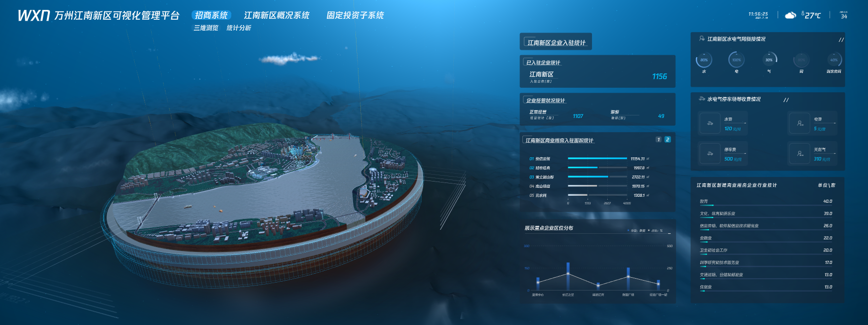The image size is (868, 325).
Task: Click the 教育 industry row
Action: tap(765, 201)
